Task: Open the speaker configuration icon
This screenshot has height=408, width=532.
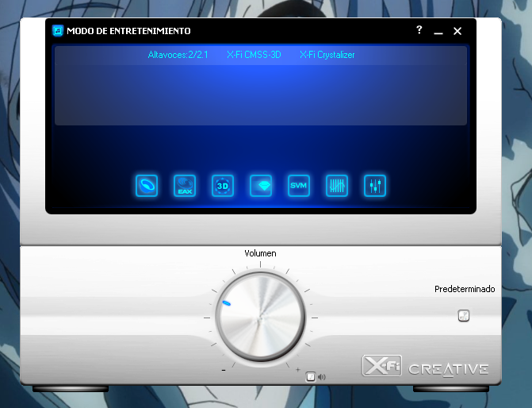Action: [147, 186]
